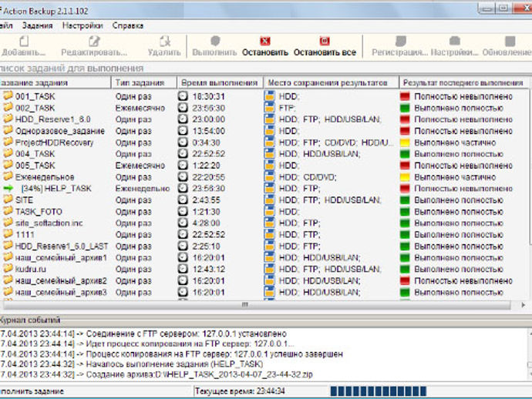Click the Добавить toolbar icon
The image size is (532, 399).
coord(24,42)
